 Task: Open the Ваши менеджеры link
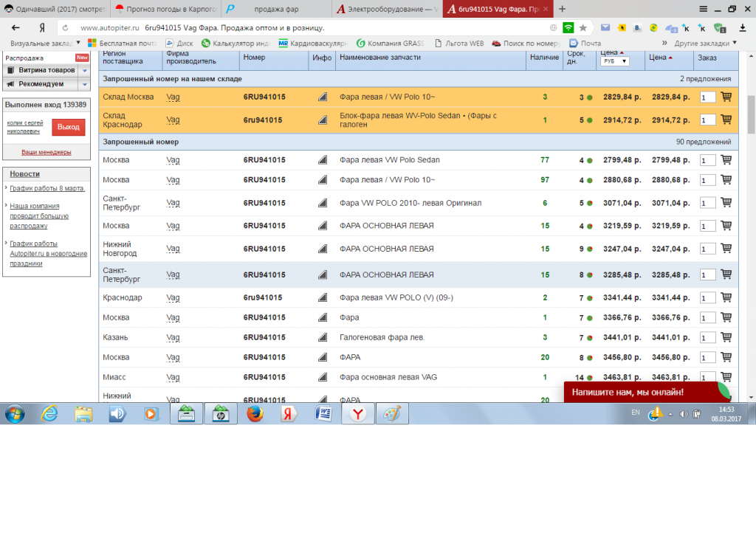47,152
